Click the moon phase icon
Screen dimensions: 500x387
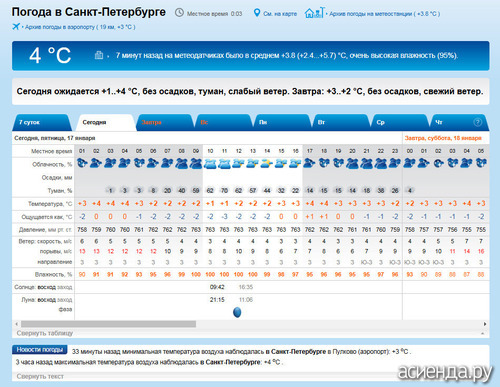(x=237, y=312)
